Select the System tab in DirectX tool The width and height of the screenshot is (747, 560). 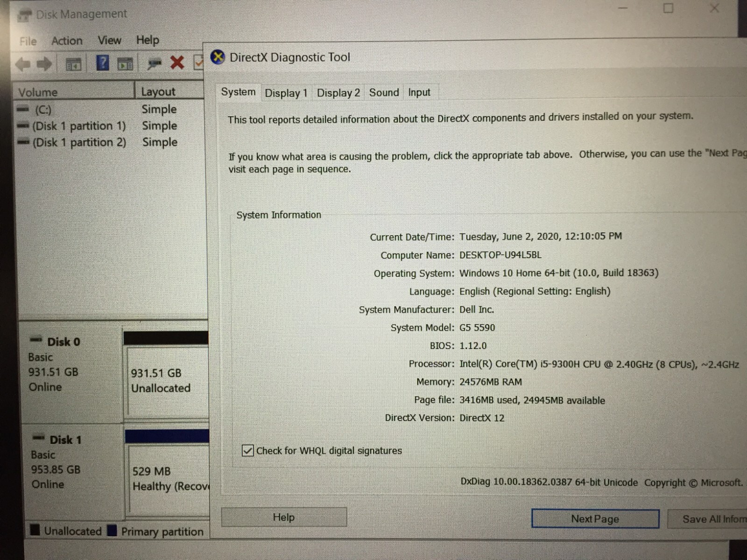pyautogui.click(x=238, y=92)
